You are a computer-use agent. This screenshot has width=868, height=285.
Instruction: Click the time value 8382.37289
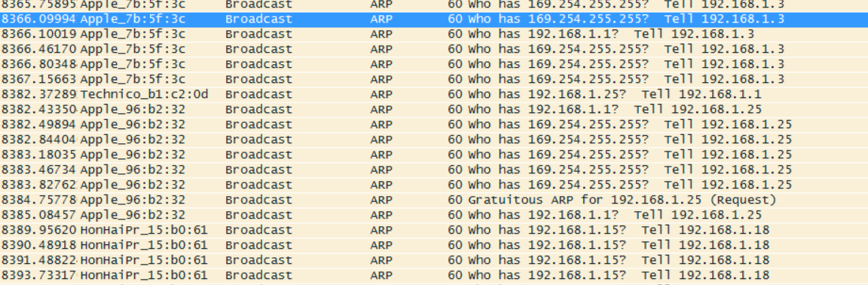pos(38,93)
